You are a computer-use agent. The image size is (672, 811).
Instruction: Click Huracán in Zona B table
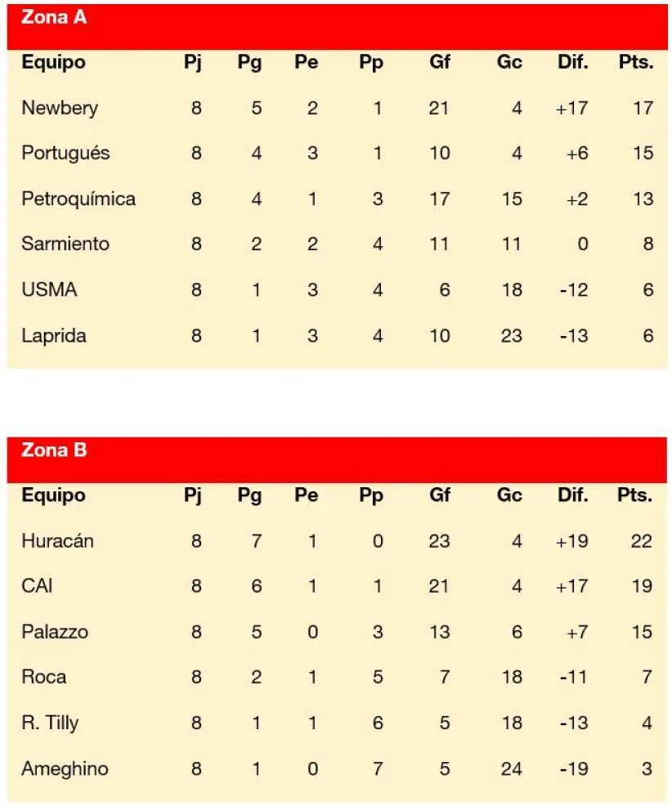[x=57, y=541]
